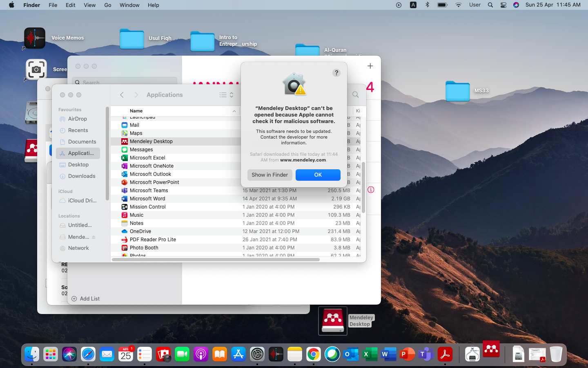Open the help question mark in the warning dialog
This screenshot has height=368, width=588.
[x=336, y=73]
